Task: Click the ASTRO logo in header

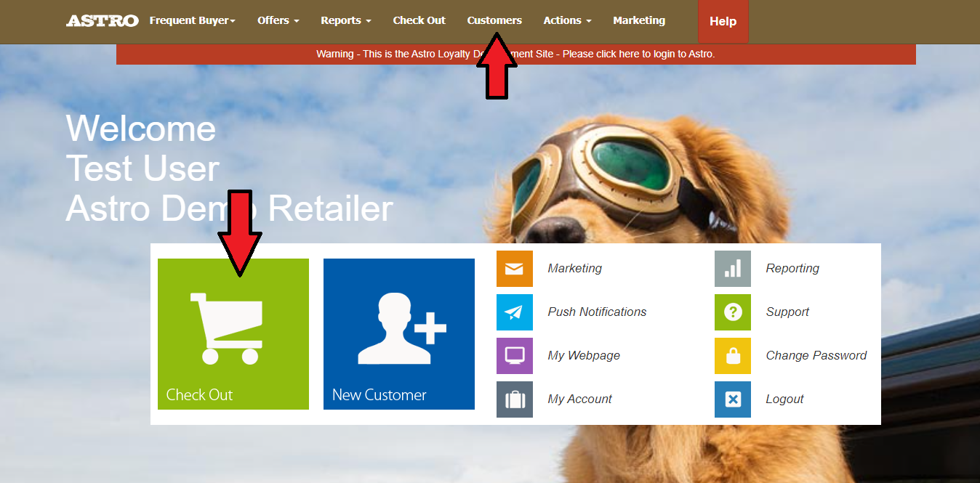Action: (x=103, y=20)
